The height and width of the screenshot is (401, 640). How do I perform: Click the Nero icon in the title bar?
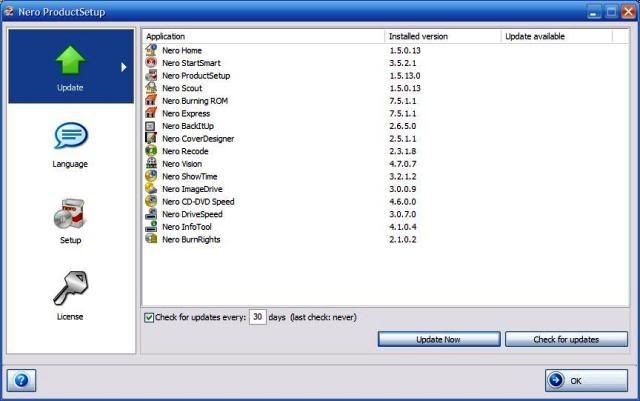[x=8, y=11]
